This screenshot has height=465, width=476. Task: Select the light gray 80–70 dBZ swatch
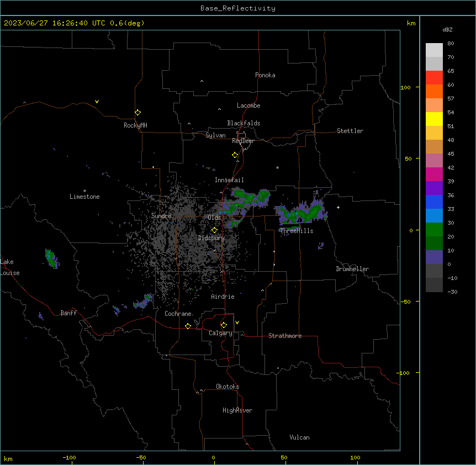click(x=434, y=50)
